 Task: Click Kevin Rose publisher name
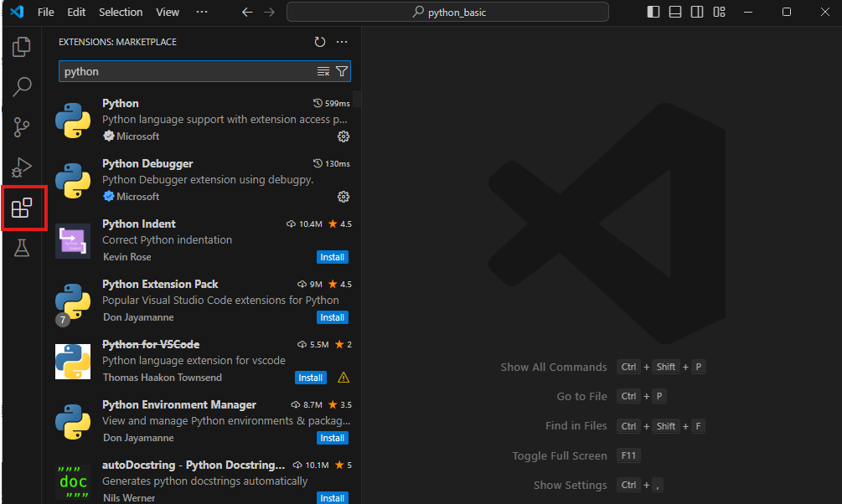(127, 257)
